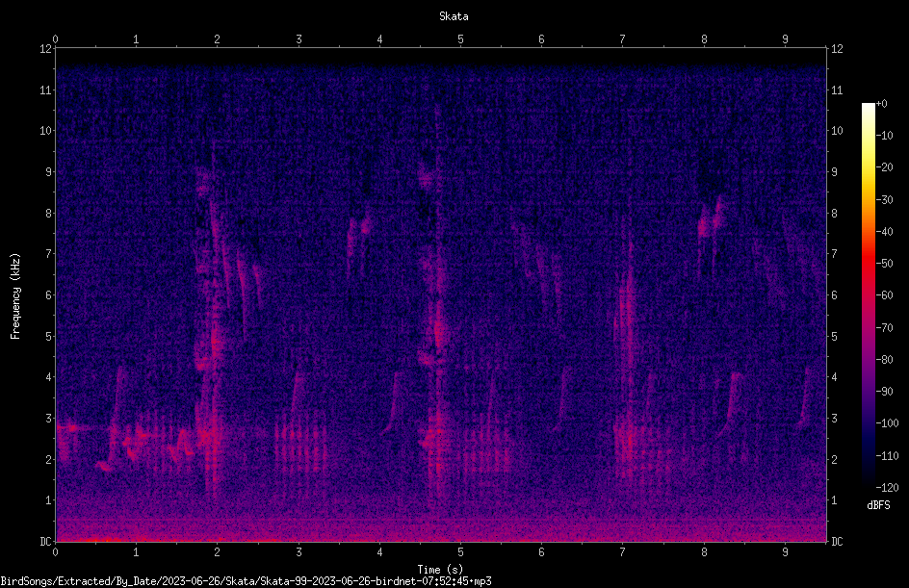Click the "-120" color scale label

click(887, 488)
